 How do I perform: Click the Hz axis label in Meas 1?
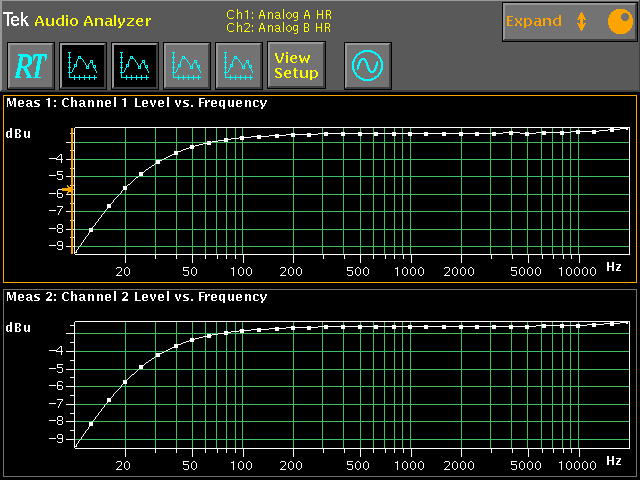[x=613, y=268]
